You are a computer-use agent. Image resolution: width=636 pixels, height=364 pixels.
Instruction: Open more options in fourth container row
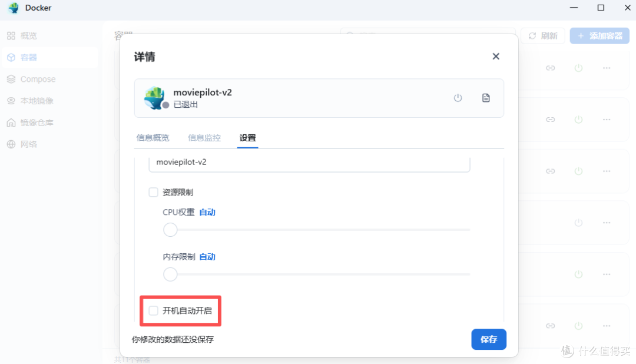tap(607, 223)
